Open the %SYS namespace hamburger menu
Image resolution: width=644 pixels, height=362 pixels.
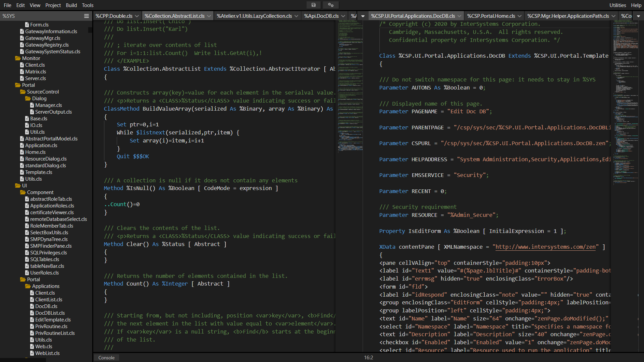coord(87,16)
